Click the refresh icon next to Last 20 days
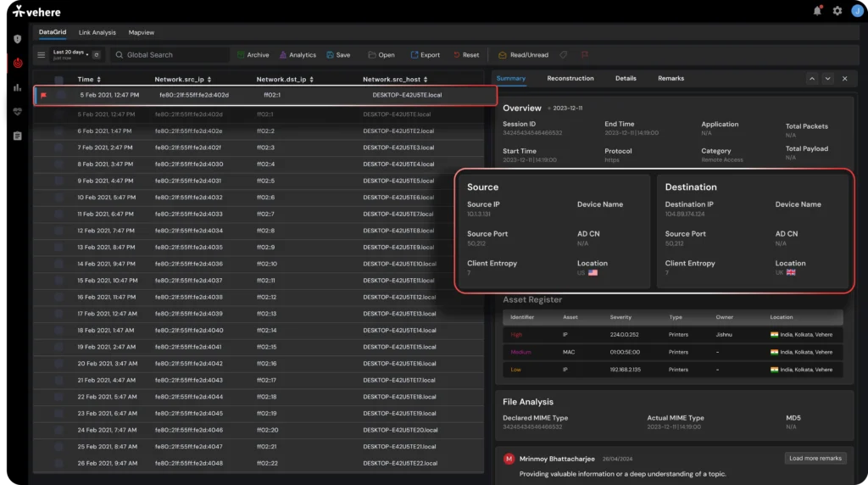 point(97,55)
